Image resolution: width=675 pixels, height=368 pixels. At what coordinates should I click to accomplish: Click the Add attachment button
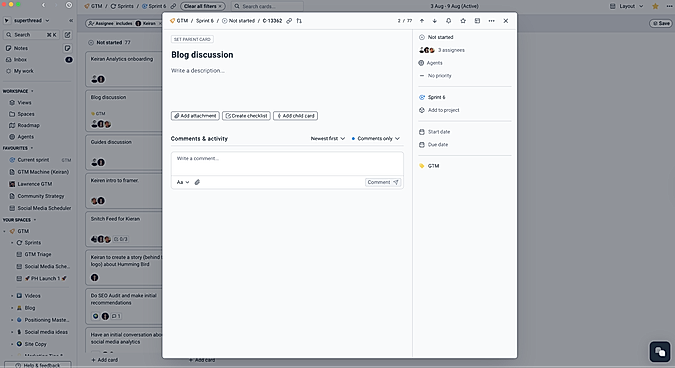tap(195, 116)
